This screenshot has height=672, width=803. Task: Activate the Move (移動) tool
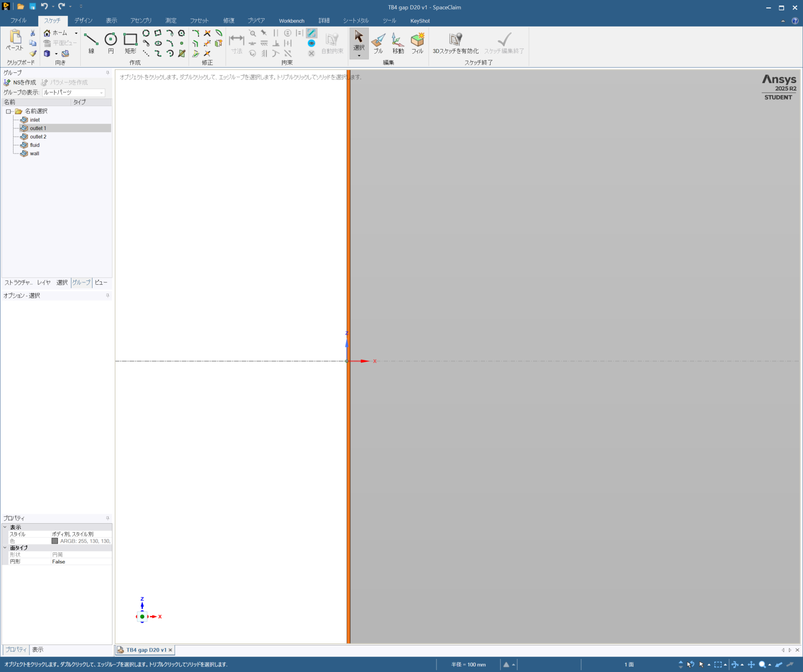[x=398, y=43]
